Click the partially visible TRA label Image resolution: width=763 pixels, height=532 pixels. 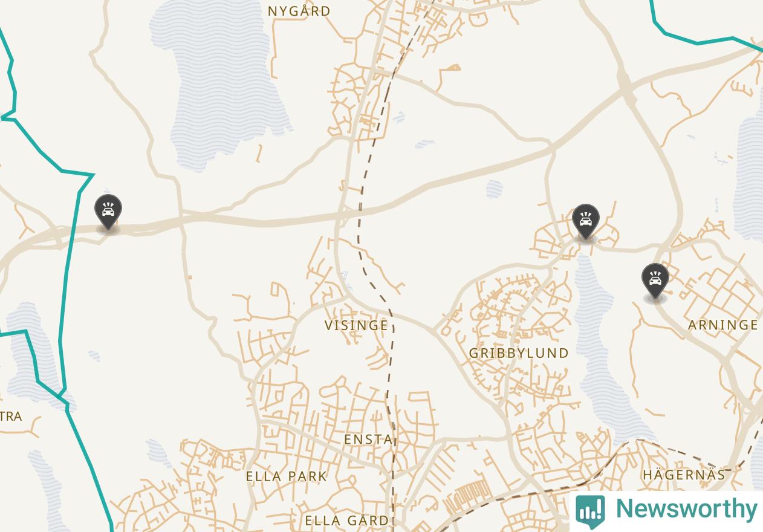(11, 417)
